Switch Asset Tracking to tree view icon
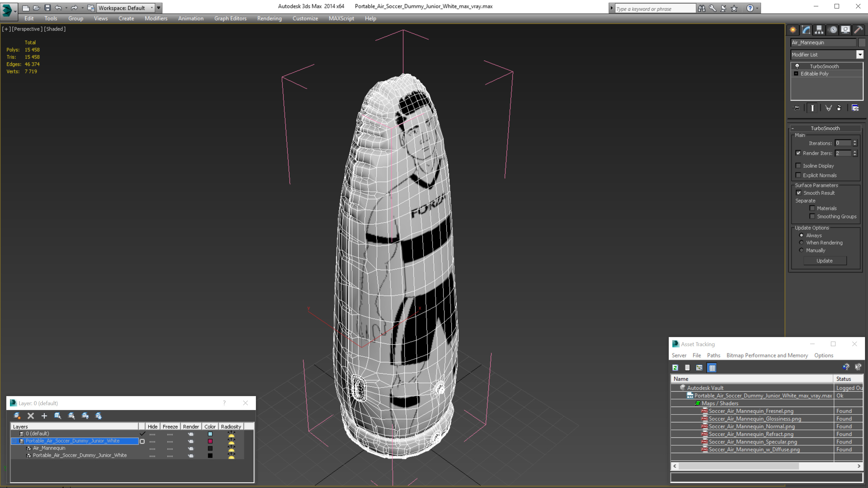 [700, 368]
